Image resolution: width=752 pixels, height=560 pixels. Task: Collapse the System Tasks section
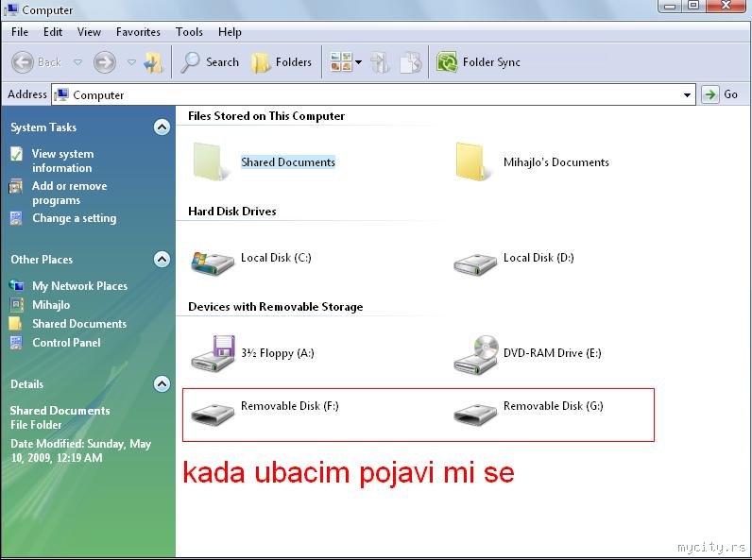click(162, 127)
